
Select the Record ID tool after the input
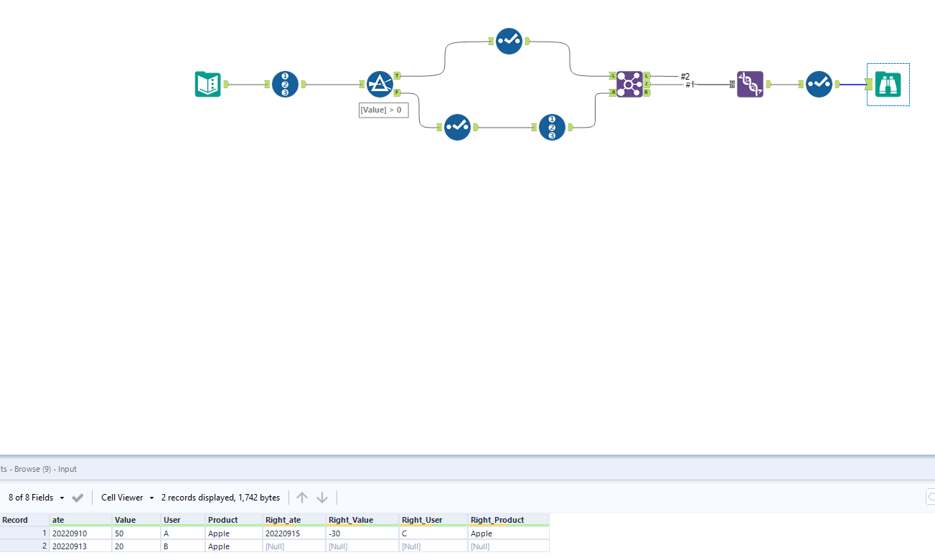[284, 84]
